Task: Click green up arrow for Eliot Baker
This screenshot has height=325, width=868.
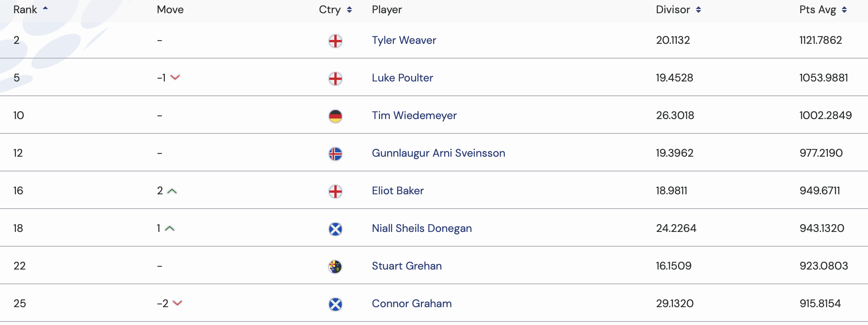Action: [172, 191]
